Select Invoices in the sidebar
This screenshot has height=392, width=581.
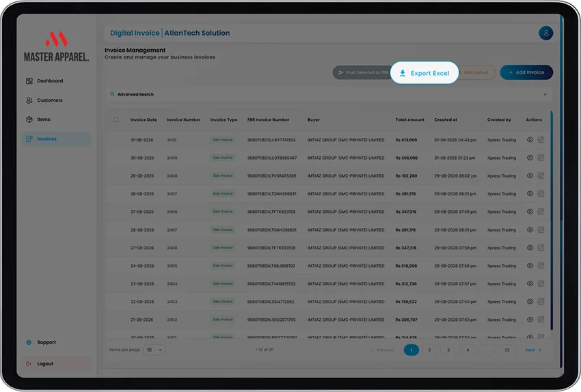56,139
